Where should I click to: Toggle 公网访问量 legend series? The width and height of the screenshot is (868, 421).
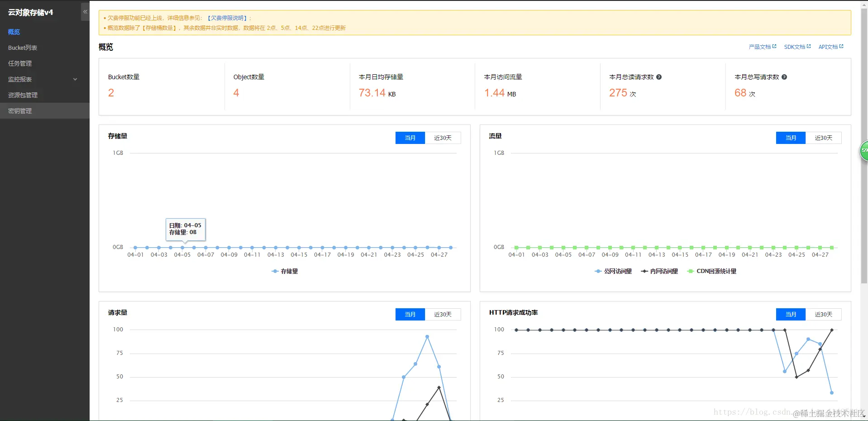pyautogui.click(x=613, y=271)
